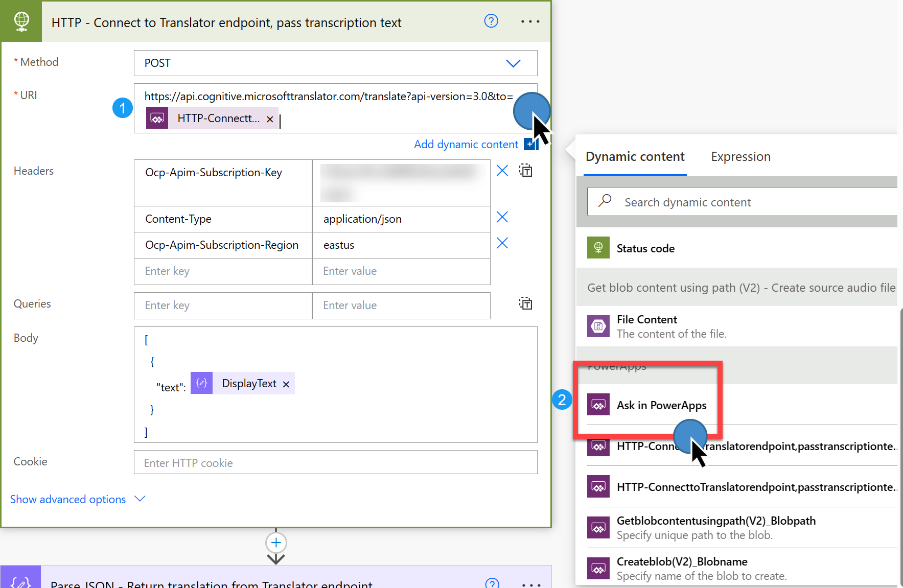Click the Add dynamic content link
Viewport: 903px width, 588px height.
coord(466,144)
